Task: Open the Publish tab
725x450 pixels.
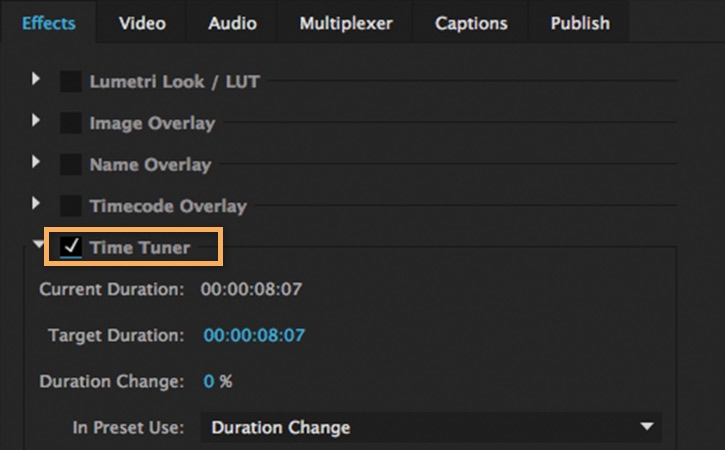Action: [580, 23]
